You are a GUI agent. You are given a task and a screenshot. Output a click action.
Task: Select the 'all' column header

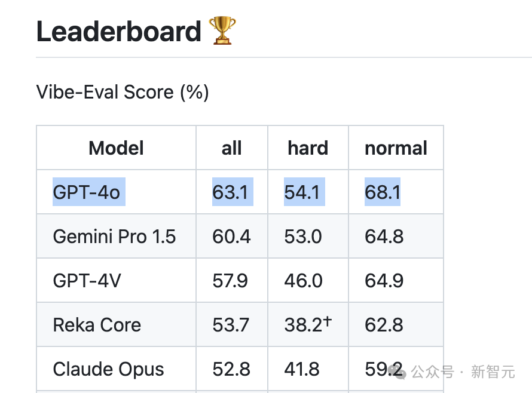tap(232, 148)
